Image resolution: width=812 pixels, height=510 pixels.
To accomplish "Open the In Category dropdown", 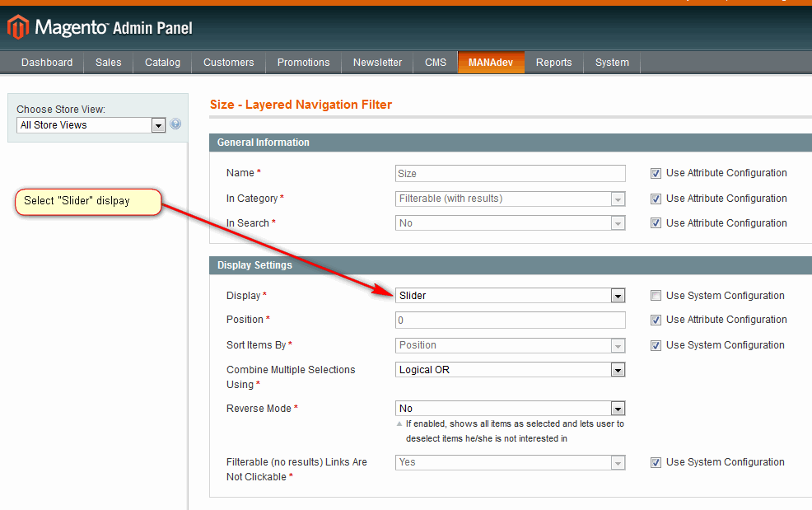I will [510, 199].
